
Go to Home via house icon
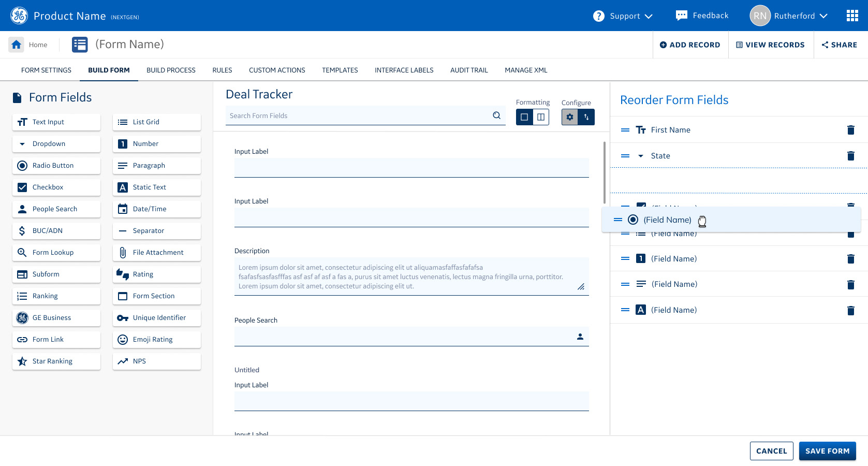click(17, 45)
